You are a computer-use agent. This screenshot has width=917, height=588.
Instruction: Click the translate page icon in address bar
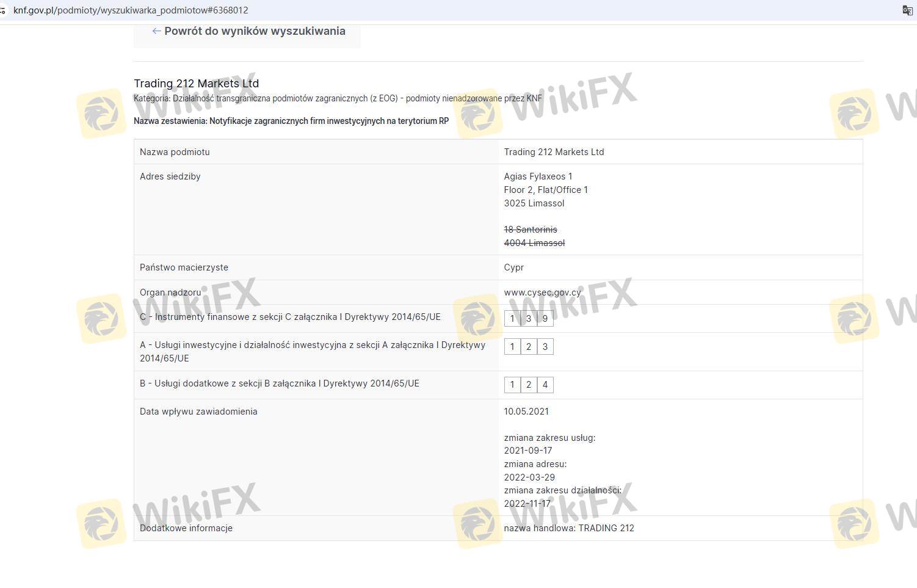pyautogui.click(x=907, y=10)
